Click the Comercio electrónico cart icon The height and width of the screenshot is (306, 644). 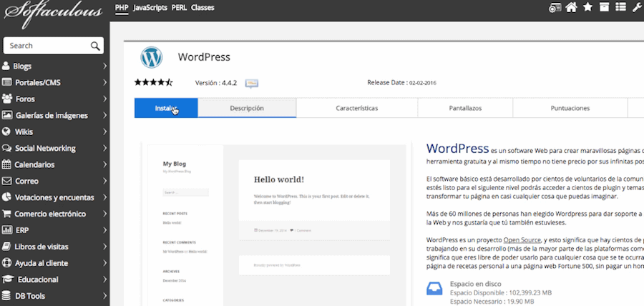tap(6, 214)
